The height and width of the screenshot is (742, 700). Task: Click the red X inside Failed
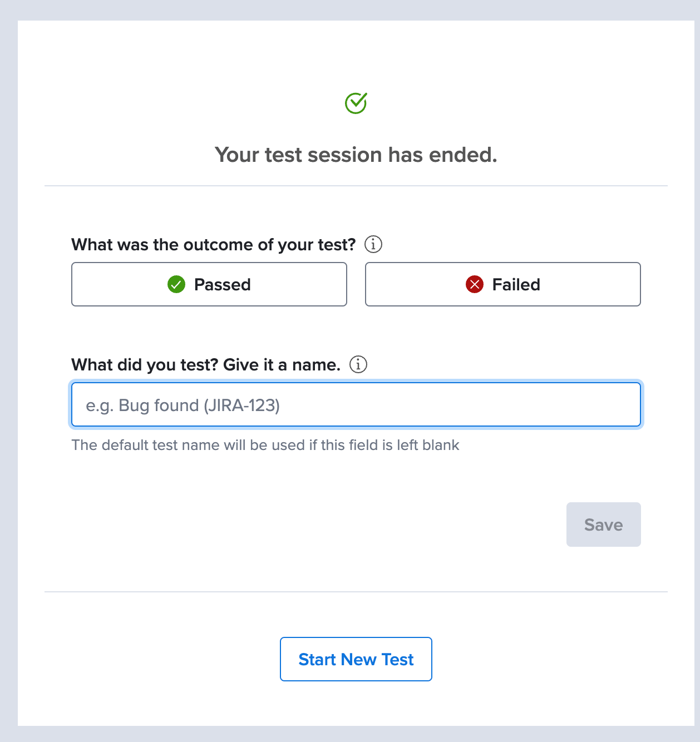pyautogui.click(x=474, y=284)
